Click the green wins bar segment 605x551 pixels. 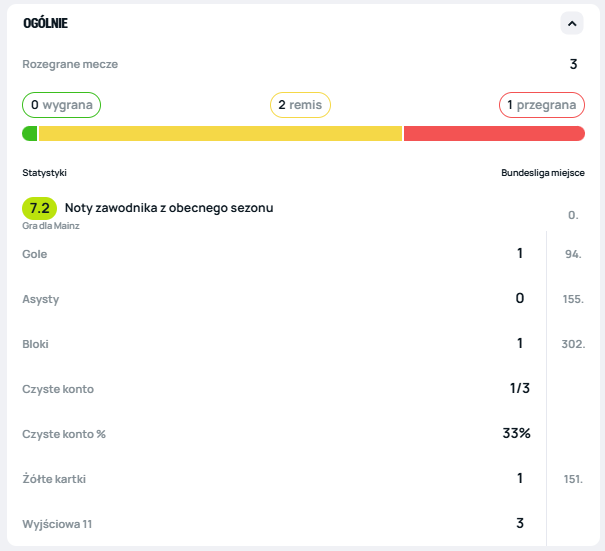30,134
